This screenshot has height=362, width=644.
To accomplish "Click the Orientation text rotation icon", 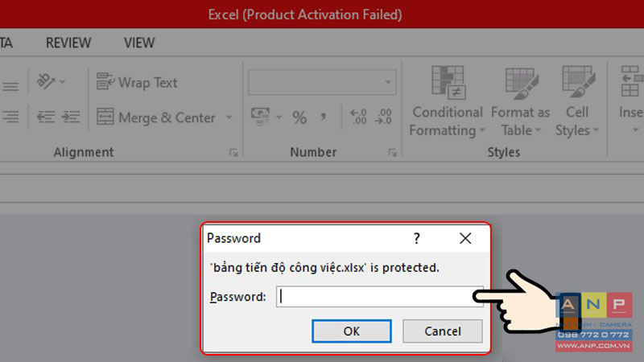I will click(46, 82).
